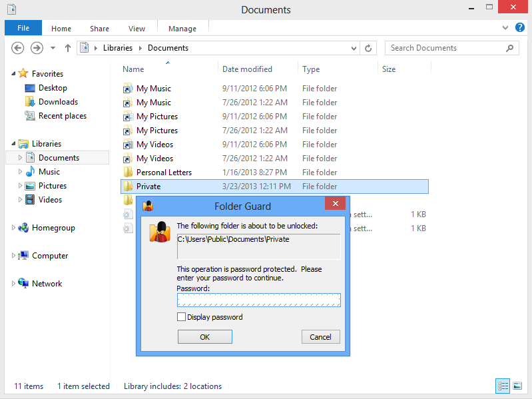Click the Documents breadcrumb in address bar
Viewport: 532px width, 399px height.
click(168, 48)
